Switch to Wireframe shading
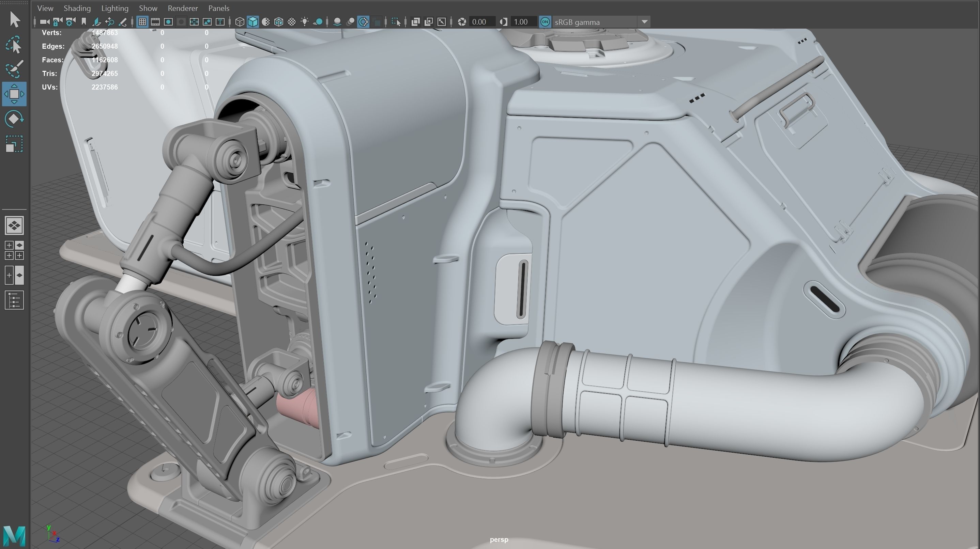This screenshot has width=980, height=549. [240, 22]
